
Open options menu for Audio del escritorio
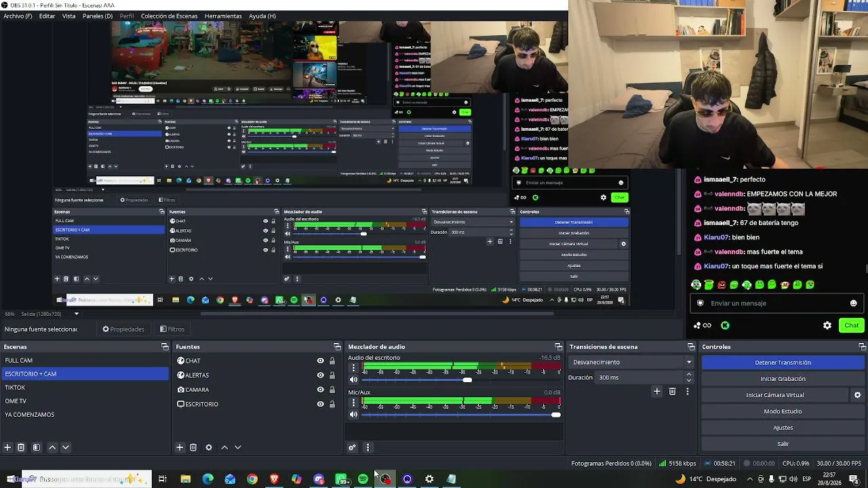tap(353, 368)
